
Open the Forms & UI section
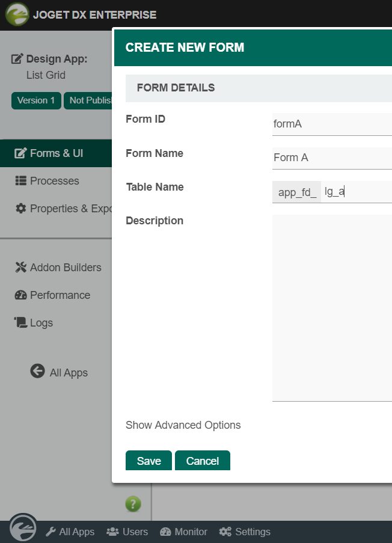click(56, 153)
